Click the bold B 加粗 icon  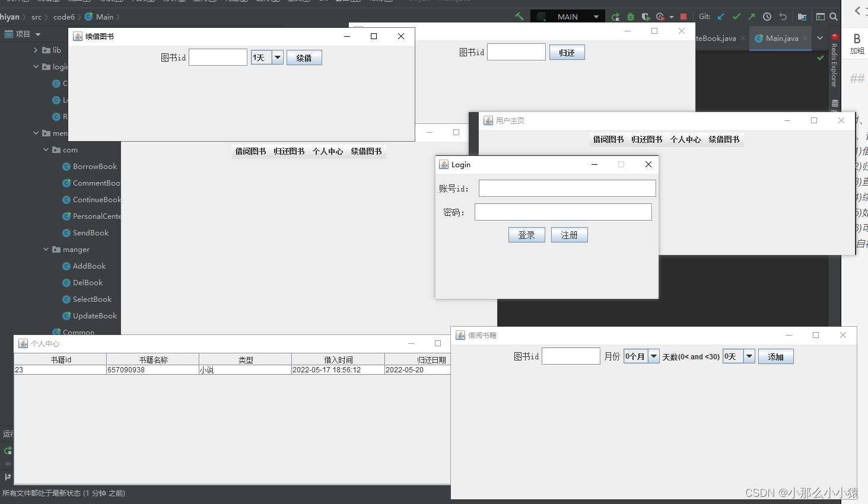tap(857, 44)
